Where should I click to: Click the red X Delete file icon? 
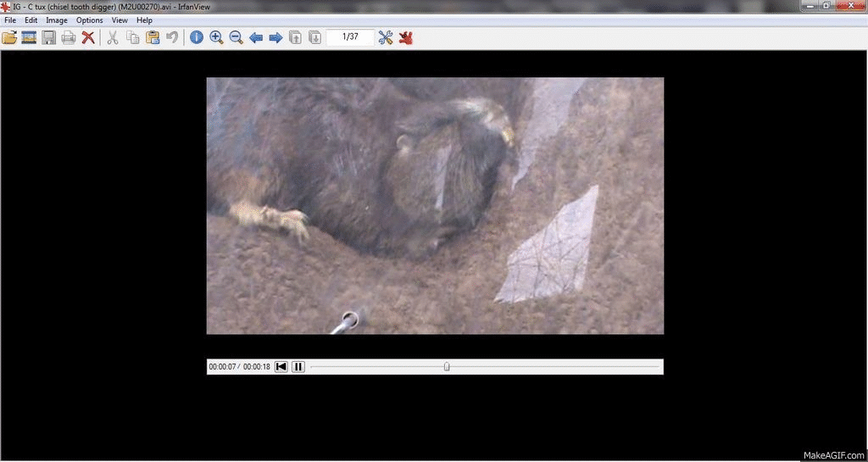pos(88,37)
